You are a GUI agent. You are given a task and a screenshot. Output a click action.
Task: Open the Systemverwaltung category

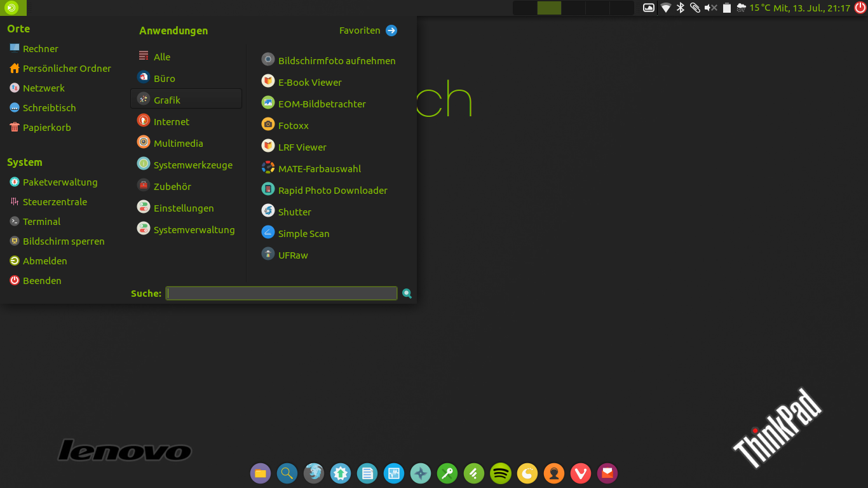tap(186, 229)
